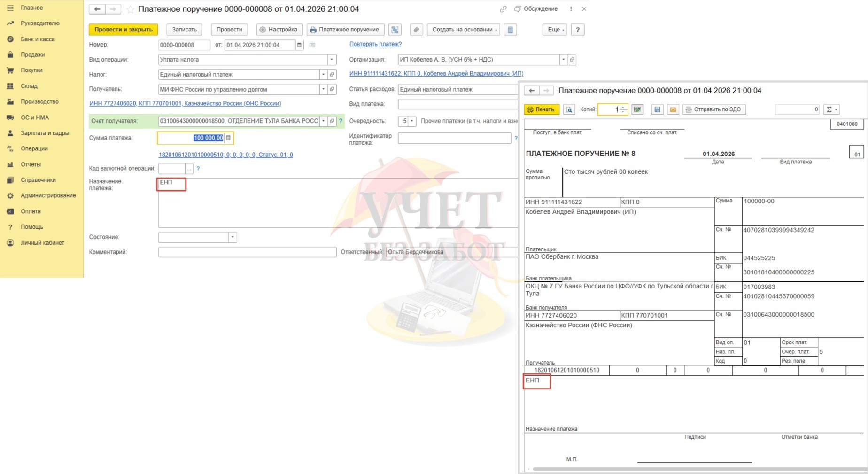Click the print preview magnifier icon
868x474 pixels.
569,109
